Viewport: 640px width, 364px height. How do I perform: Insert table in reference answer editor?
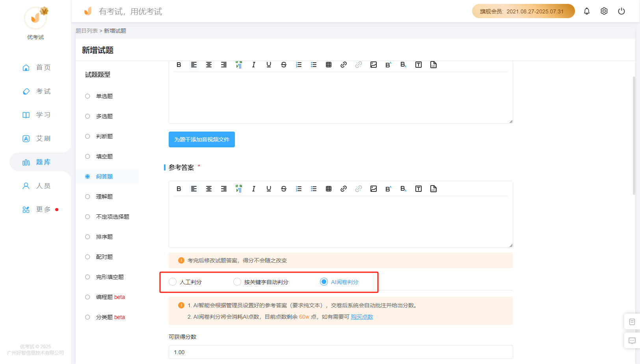tap(329, 189)
